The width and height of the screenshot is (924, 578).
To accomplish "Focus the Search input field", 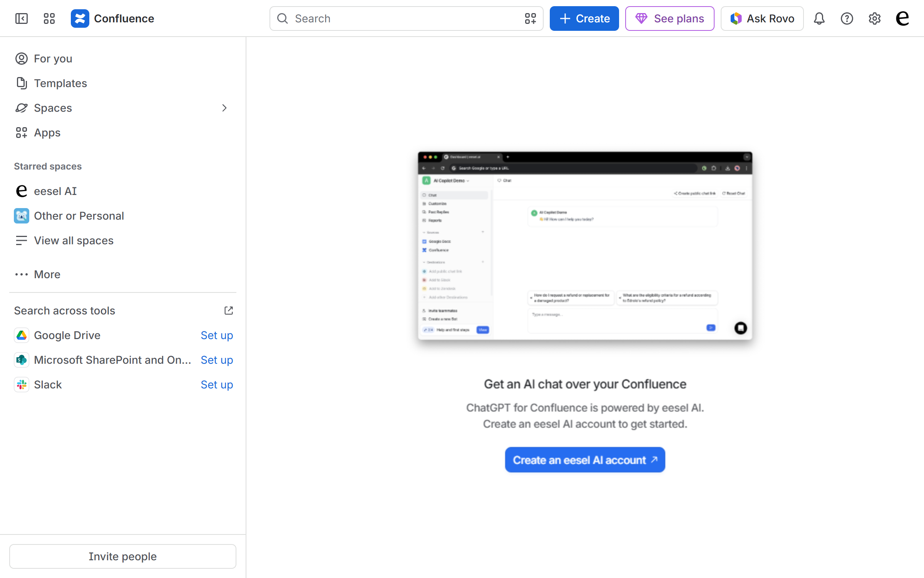I will 406,18.
